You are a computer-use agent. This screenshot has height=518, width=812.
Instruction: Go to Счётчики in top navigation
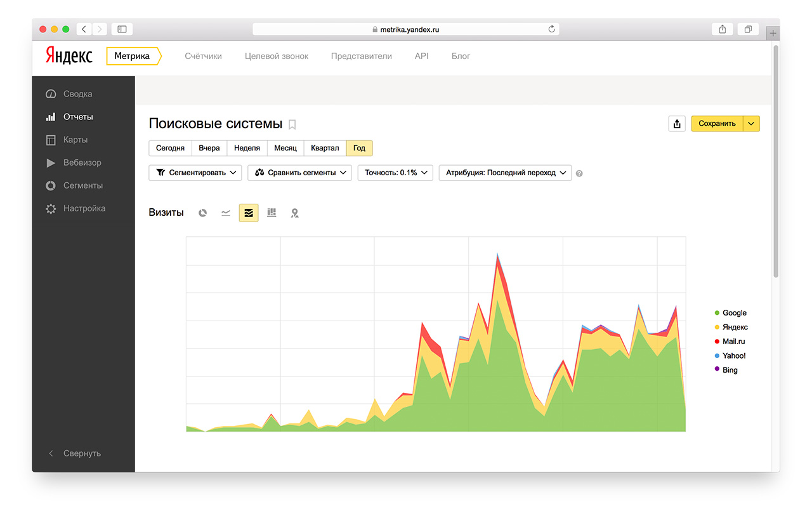[203, 56]
